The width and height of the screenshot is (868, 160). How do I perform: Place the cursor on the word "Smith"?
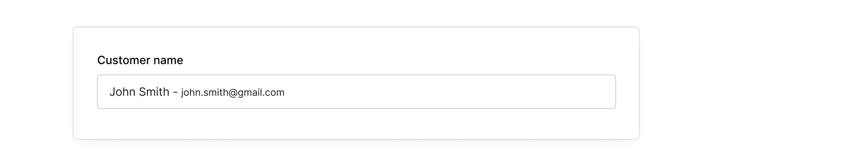(154, 92)
